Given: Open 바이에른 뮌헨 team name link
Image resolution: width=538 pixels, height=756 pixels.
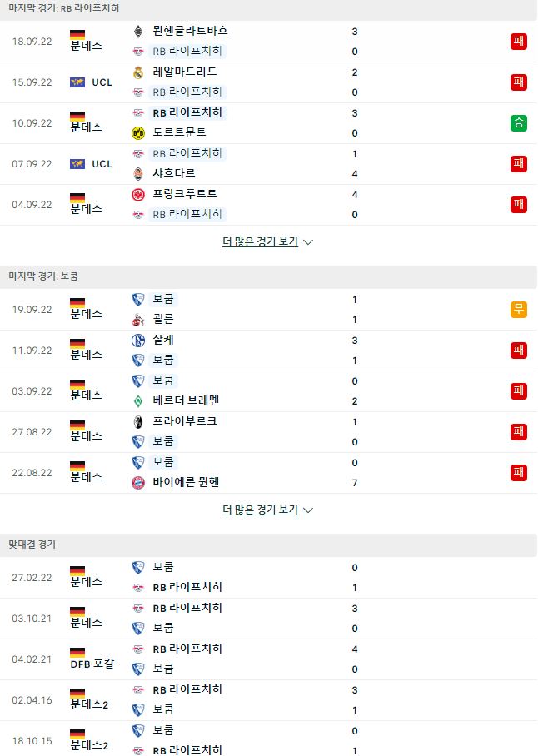Looking at the screenshot, I should pos(186,482).
